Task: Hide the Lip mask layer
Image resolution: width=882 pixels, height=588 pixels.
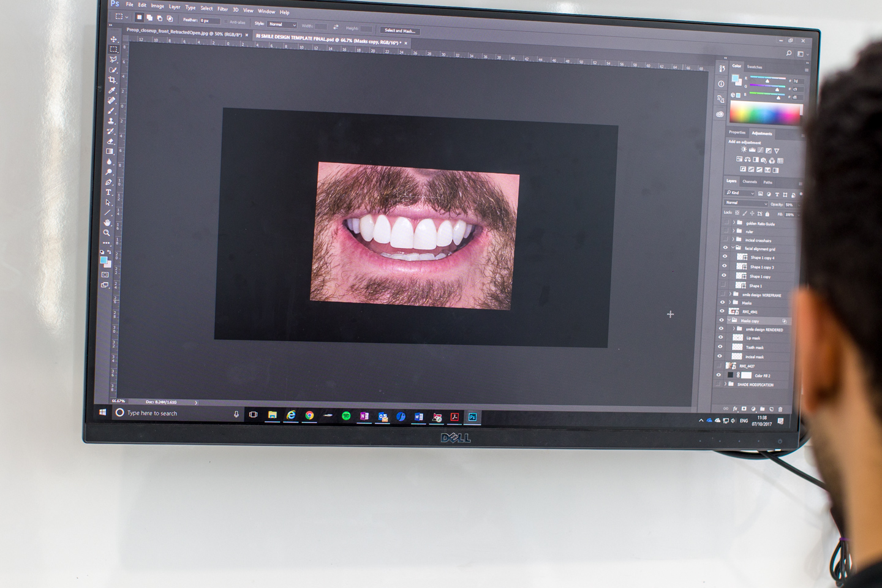Action: pos(720,337)
